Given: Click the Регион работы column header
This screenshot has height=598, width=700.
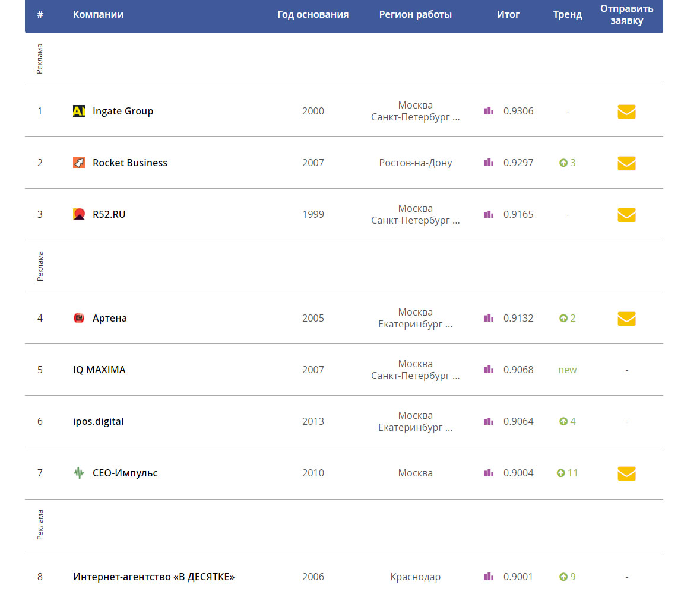Looking at the screenshot, I should (415, 14).
